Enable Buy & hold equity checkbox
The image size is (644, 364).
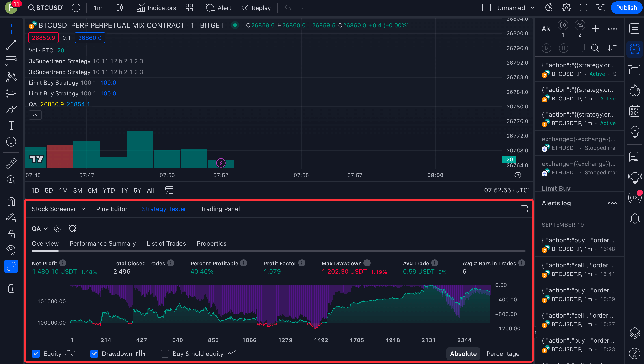[165, 353]
